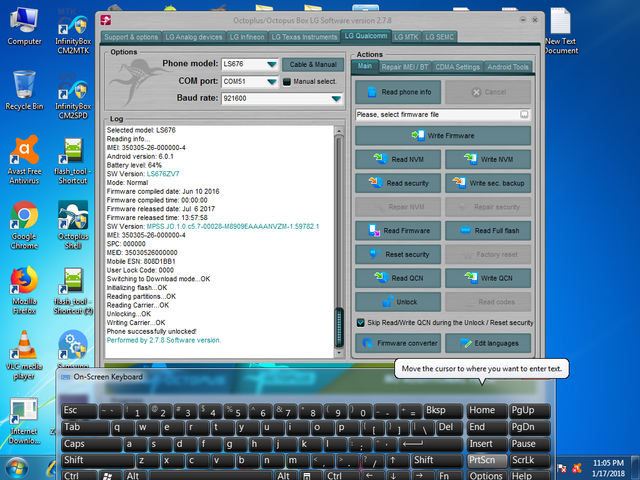Click the log scrollbar down arrow
640x480 pixels.
click(338, 353)
